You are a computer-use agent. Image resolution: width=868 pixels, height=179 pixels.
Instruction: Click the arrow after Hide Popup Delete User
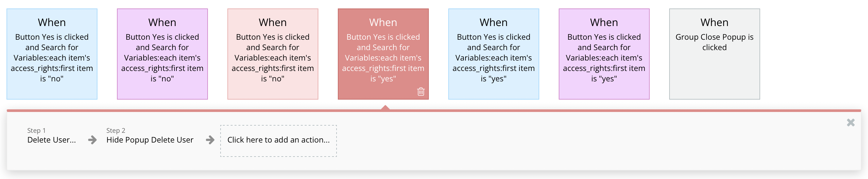point(210,140)
